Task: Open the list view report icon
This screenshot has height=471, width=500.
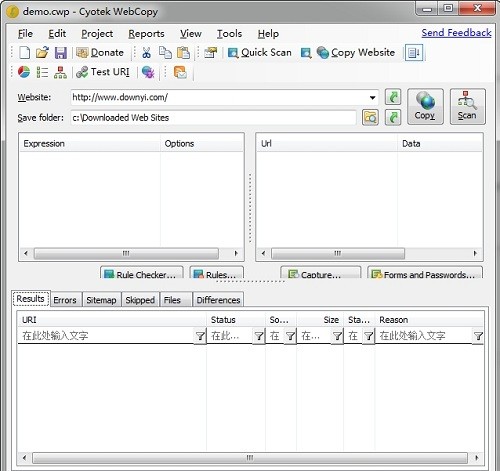Action: pos(42,72)
